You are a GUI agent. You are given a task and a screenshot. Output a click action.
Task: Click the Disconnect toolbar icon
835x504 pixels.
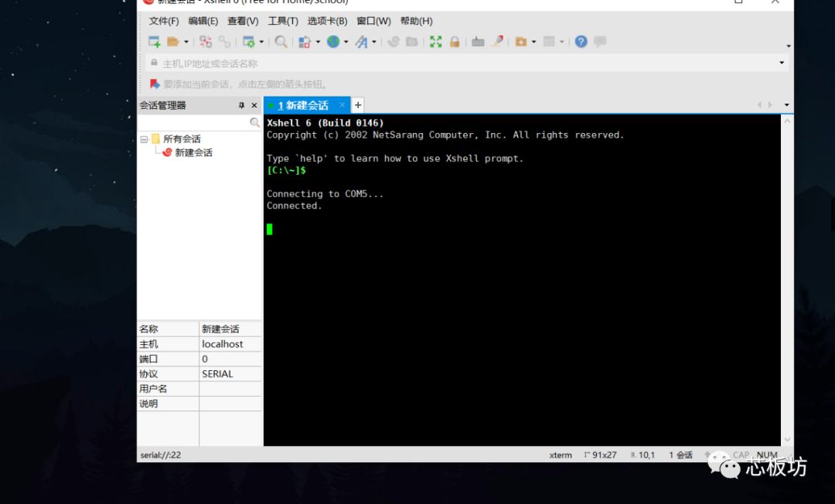click(206, 42)
